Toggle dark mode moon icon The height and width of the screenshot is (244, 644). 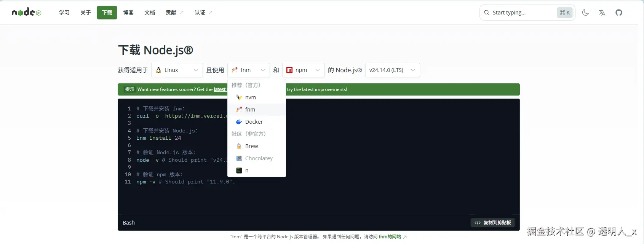(585, 13)
